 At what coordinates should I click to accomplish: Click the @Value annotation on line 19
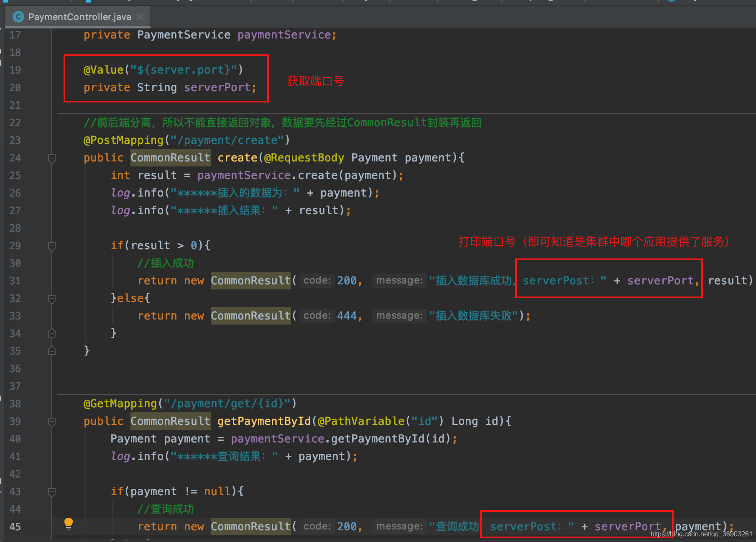coord(104,70)
